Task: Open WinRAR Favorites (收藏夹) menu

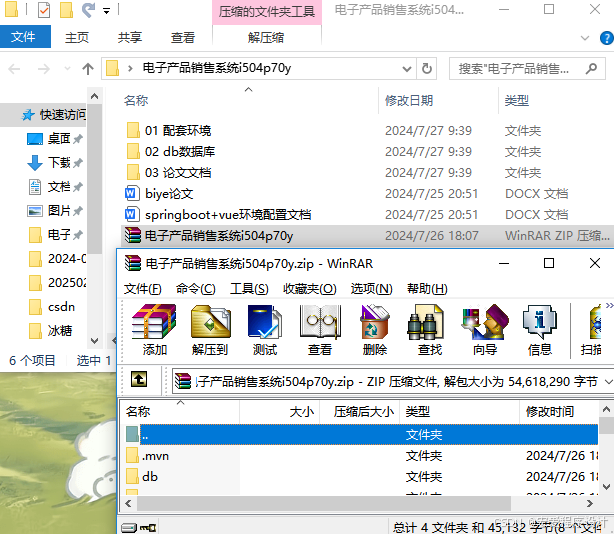Action: pos(309,289)
